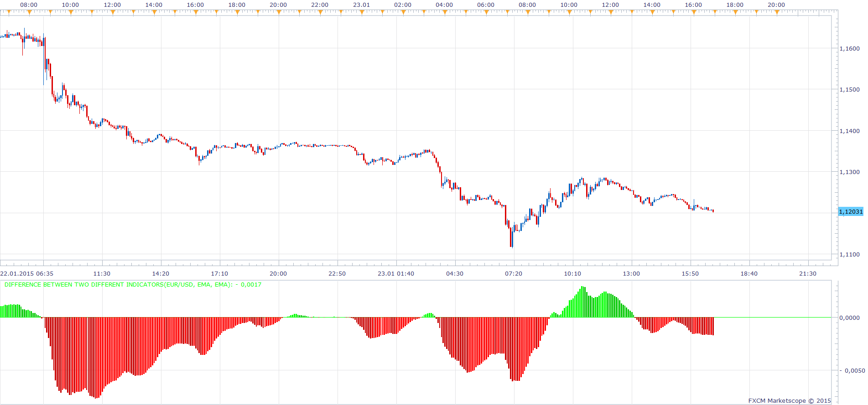868x405 pixels.
Task: Click the 18:40 label on bottom time axis
Action: coord(749,274)
